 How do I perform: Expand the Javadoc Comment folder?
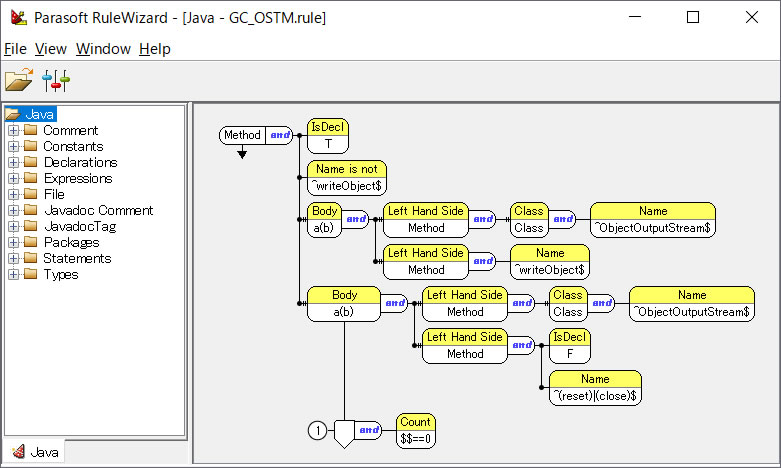pyautogui.click(x=13, y=211)
